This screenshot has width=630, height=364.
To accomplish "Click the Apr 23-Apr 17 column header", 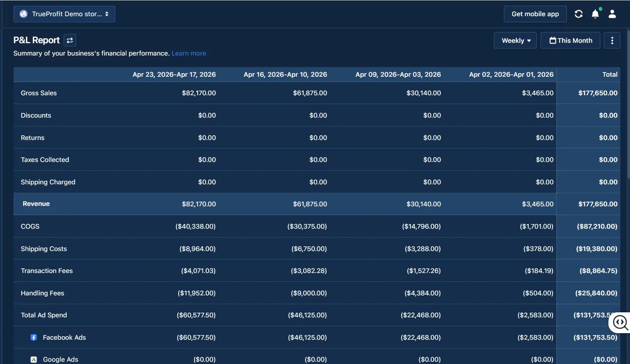I will pyautogui.click(x=174, y=74).
